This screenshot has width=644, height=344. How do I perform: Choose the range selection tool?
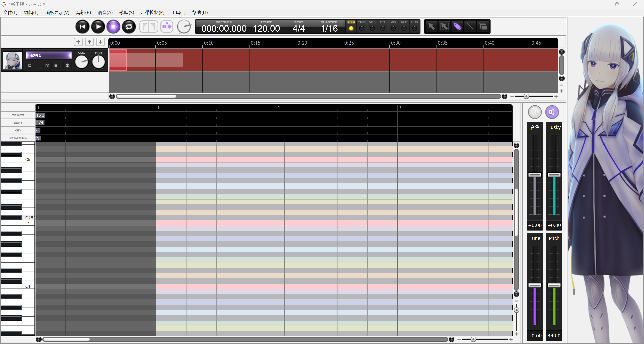pos(444,26)
